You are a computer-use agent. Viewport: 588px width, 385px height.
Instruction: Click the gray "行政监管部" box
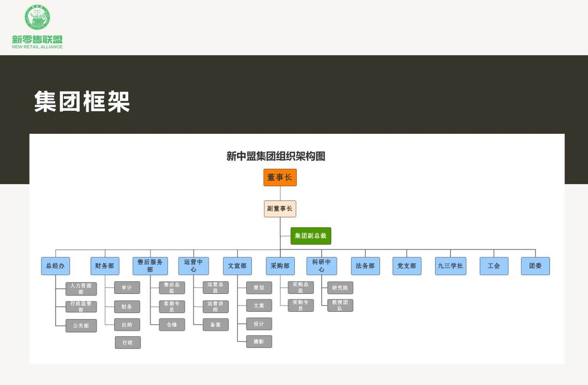pyautogui.click(x=81, y=307)
